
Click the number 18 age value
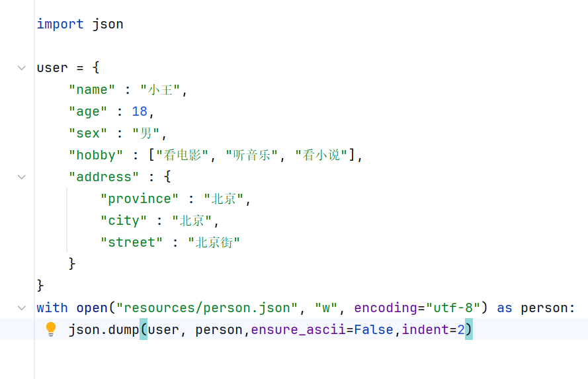140,111
